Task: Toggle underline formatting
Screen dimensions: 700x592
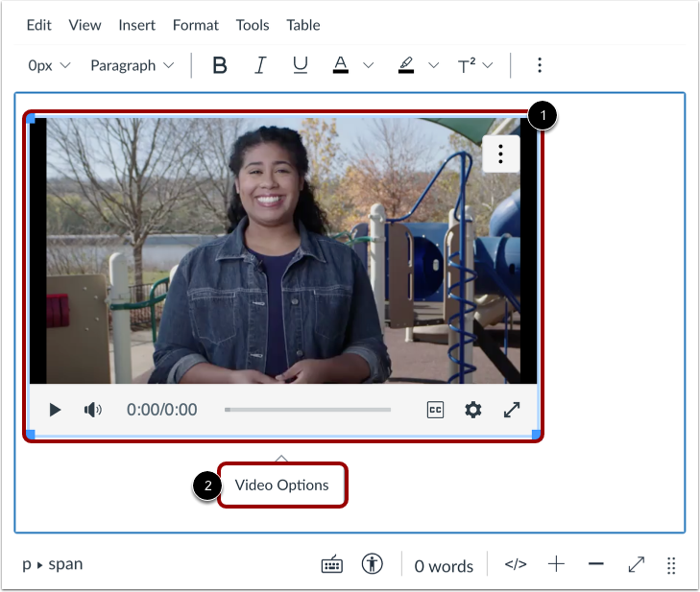Action: pos(300,65)
